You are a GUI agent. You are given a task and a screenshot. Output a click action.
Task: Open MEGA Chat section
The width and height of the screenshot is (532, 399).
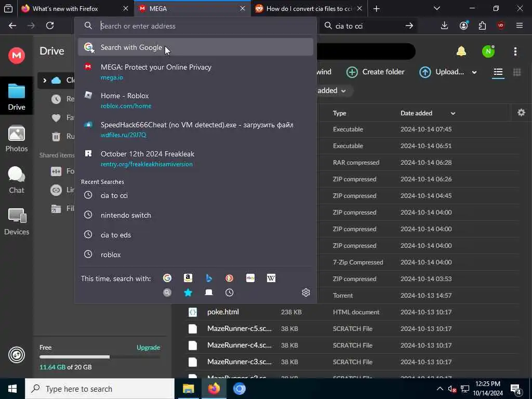click(17, 180)
